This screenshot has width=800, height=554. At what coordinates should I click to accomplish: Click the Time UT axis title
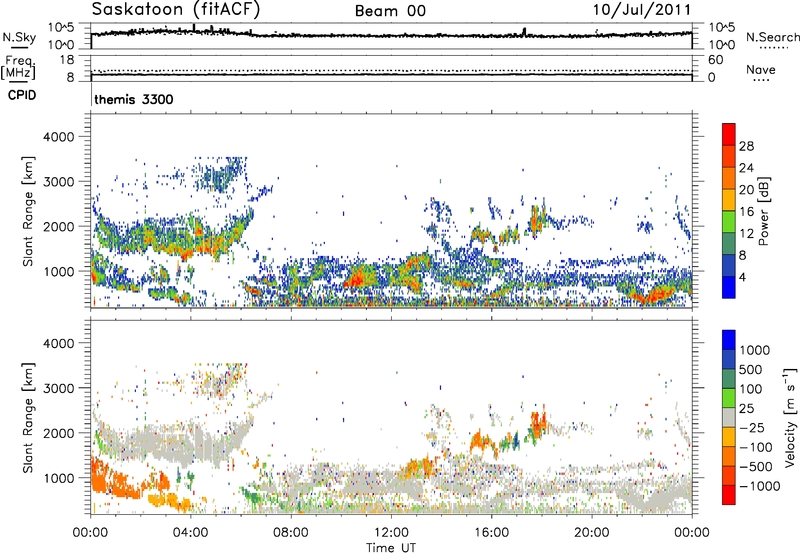click(x=391, y=547)
